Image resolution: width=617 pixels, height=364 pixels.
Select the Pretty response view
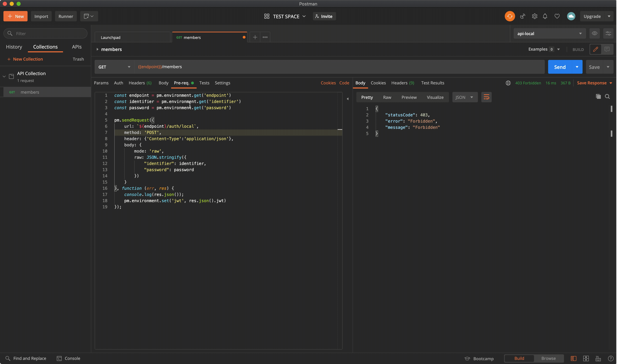(367, 97)
